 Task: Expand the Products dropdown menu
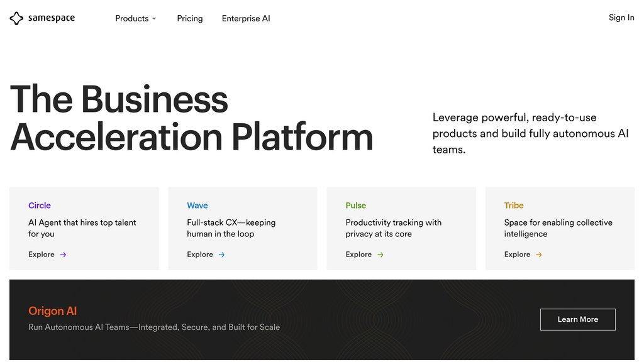pos(132,19)
